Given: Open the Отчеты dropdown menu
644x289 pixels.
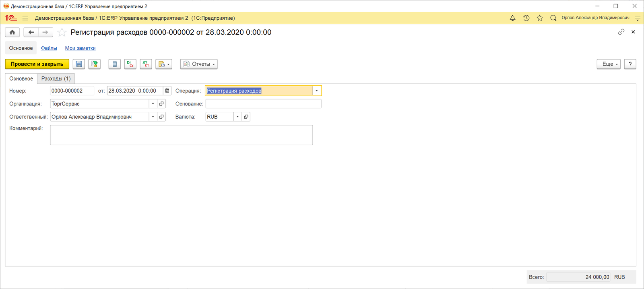Looking at the screenshot, I should 199,64.
